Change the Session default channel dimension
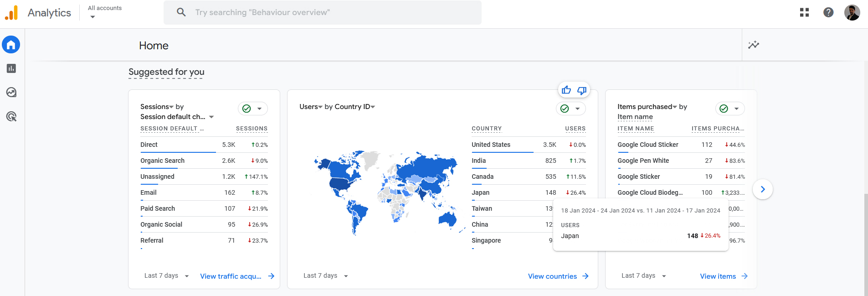 tap(177, 117)
